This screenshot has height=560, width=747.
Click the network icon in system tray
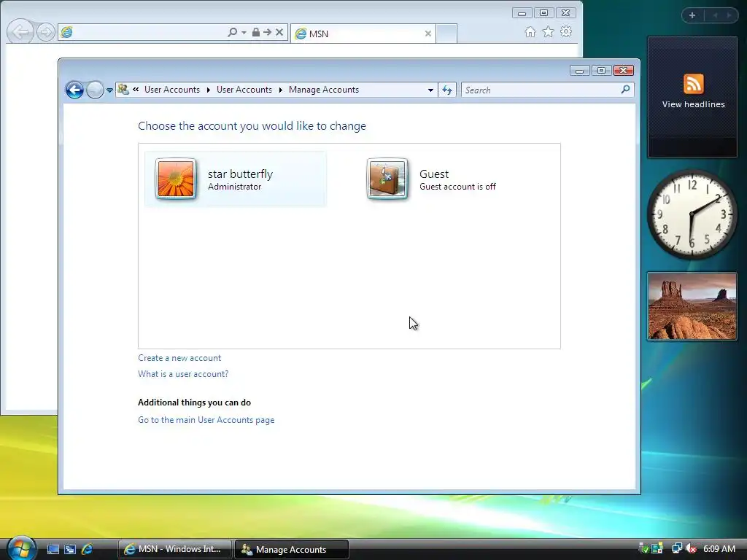tap(676, 548)
